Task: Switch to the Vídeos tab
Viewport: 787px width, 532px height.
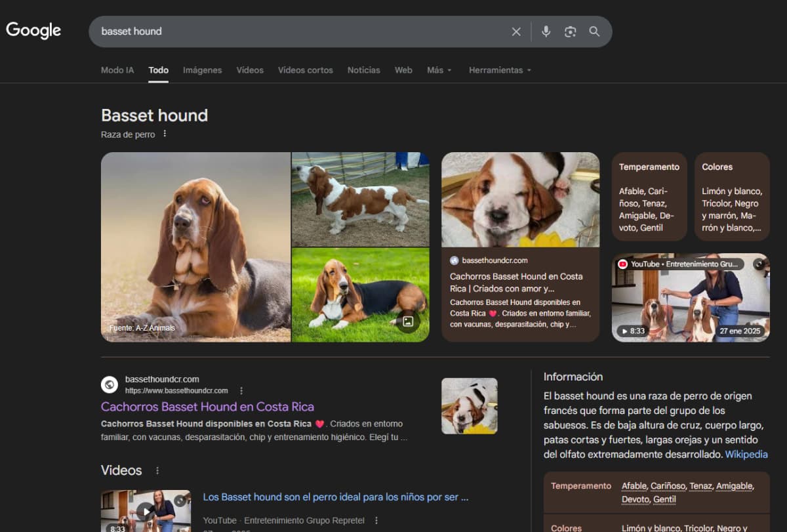Action: tap(250, 70)
